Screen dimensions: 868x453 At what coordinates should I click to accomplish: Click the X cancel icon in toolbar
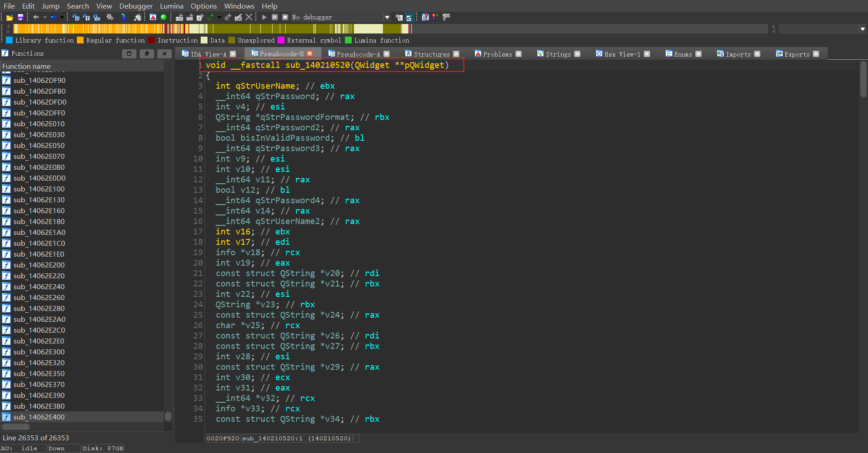click(x=249, y=17)
